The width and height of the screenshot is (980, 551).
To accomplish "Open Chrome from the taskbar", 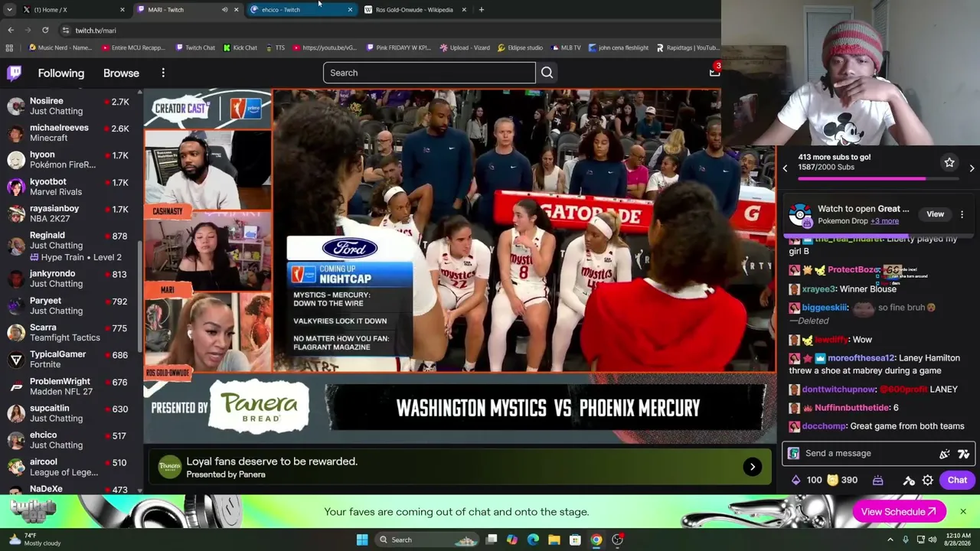I will pyautogui.click(x=596, y=540).
